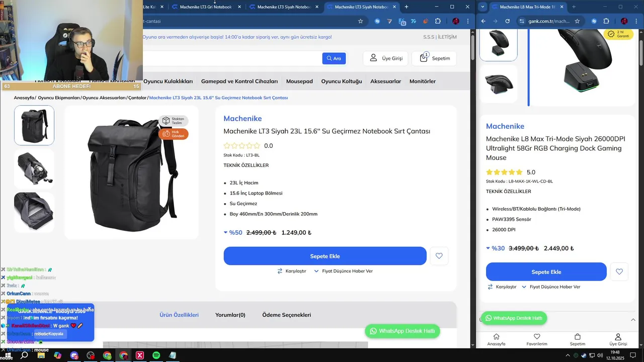Open Üye Girişi in the left window header
Image resolution: width=644 pixels, height=362 pixels.
click(x=386, y=58)
